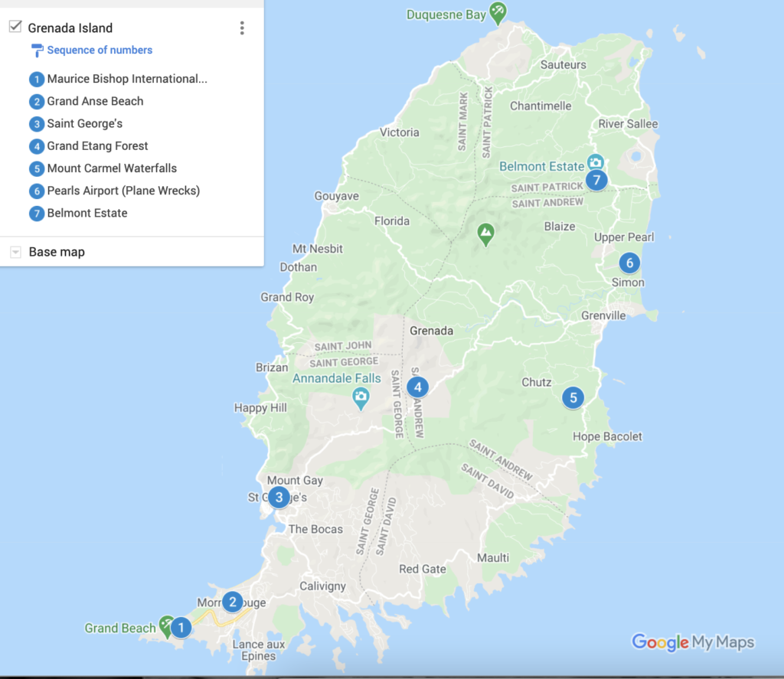Click the Red Gate label

pyautogui.click(x=422, y=569)
